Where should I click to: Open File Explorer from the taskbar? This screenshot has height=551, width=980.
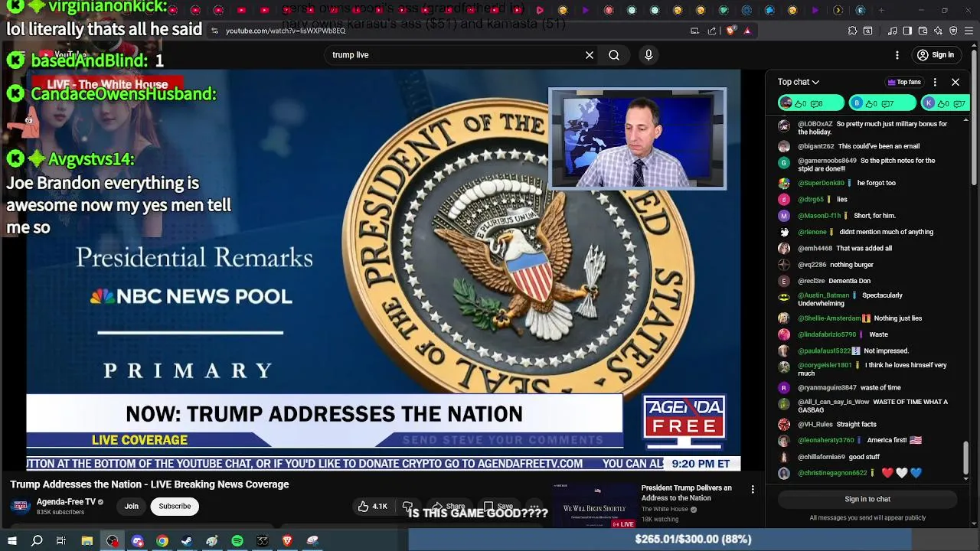coord(87,540)
